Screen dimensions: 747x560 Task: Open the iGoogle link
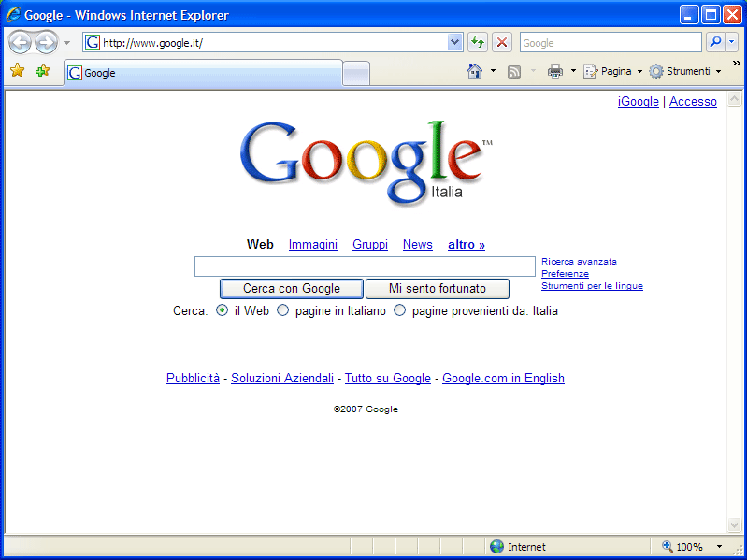pos(638,101)
